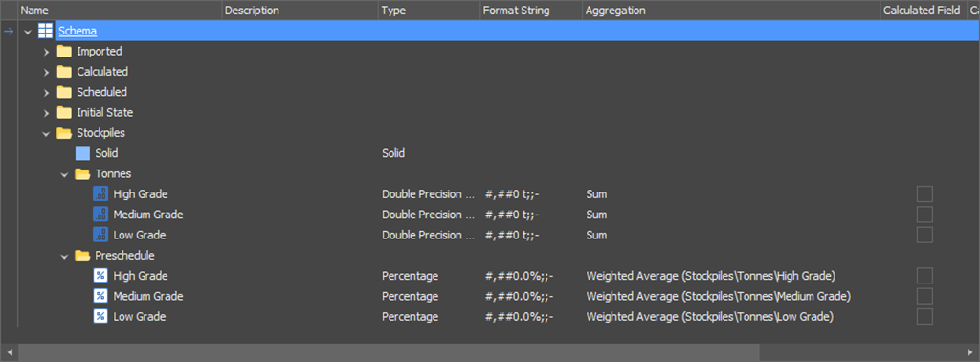Viewport: 980px width, 362px height.
Task: Collapse the Preschedule folder
Action: click(64, 256)
